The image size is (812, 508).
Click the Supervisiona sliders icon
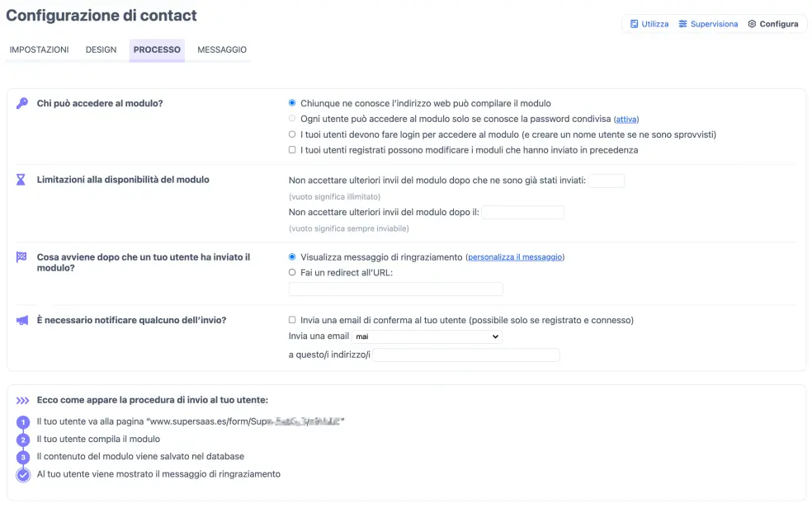[682, 24]
